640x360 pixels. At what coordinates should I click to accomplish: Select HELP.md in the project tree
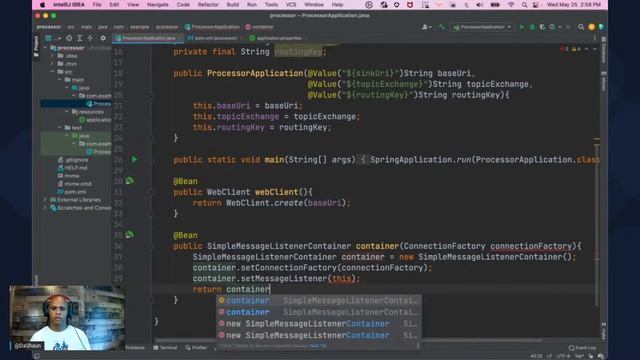click(x=73, y=168)
